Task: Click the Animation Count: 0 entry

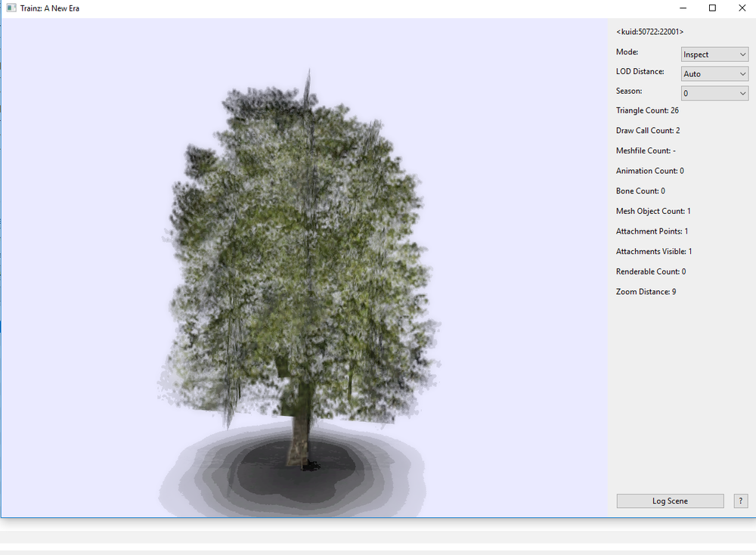Action: [x=649, y=171]
